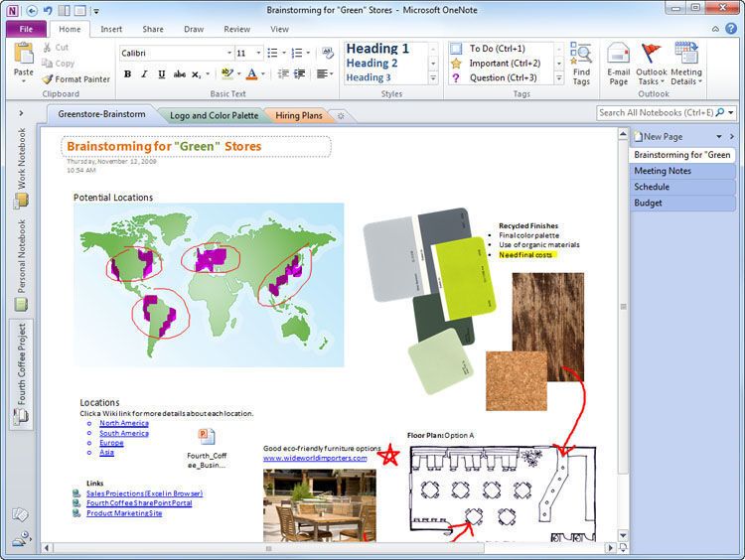
Task: Open Sales Projections (Excel in Browser) link
Action: [x=144, y=493]
